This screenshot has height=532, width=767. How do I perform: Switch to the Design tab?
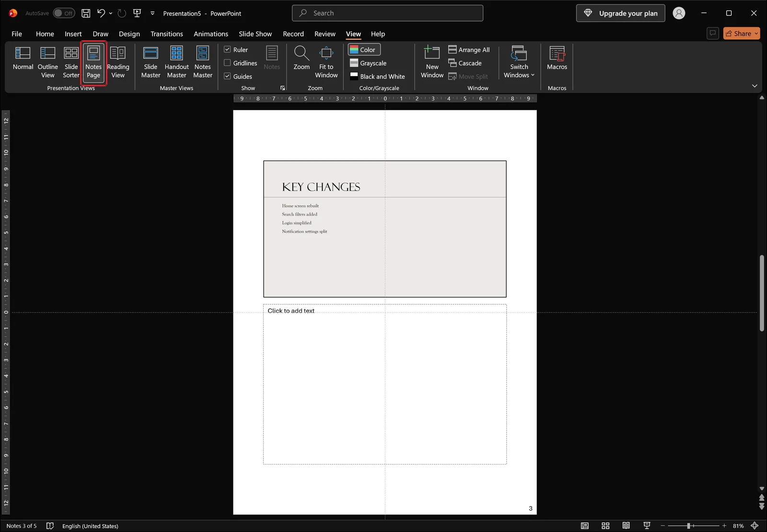click(129, 34)
